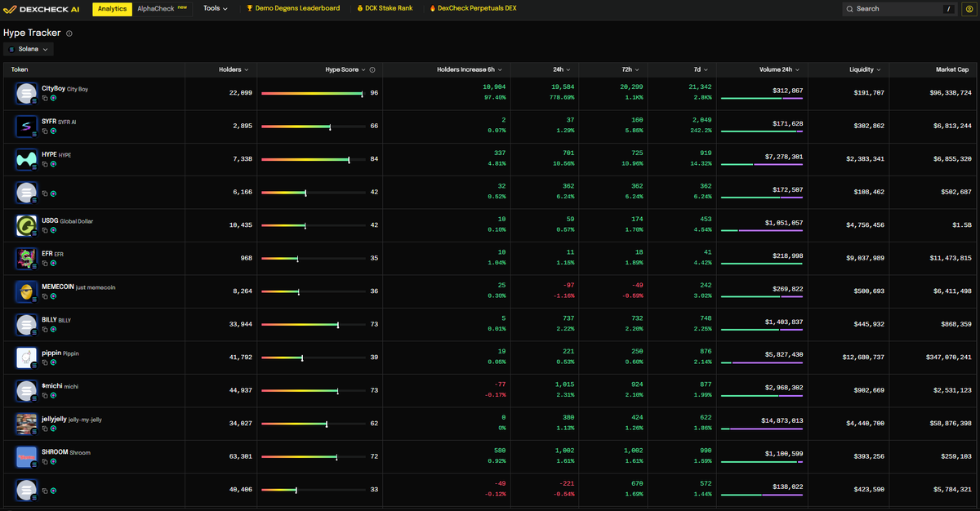The image size is (980, 511).
Task: Click the info icon beside Hype Score header
Action: (373, 70)
